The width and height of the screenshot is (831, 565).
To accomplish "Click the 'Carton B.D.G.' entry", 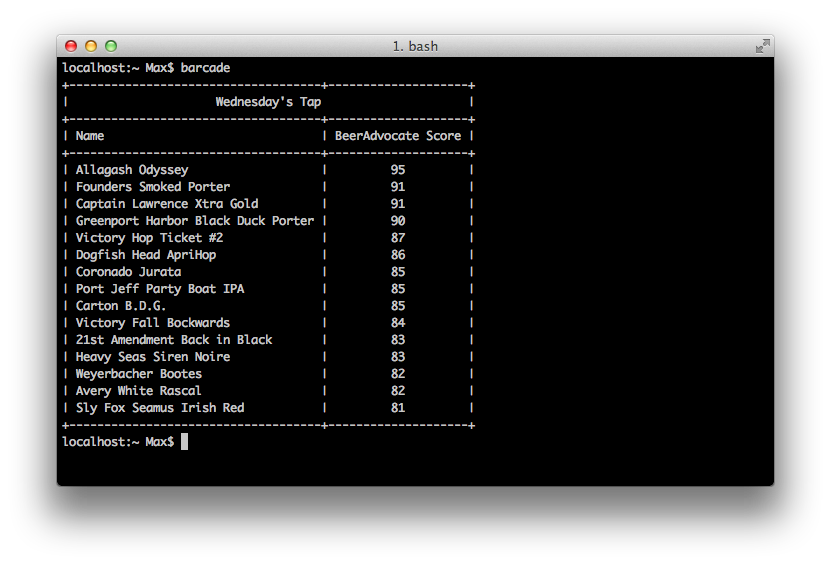I will (x=121, y=306).
